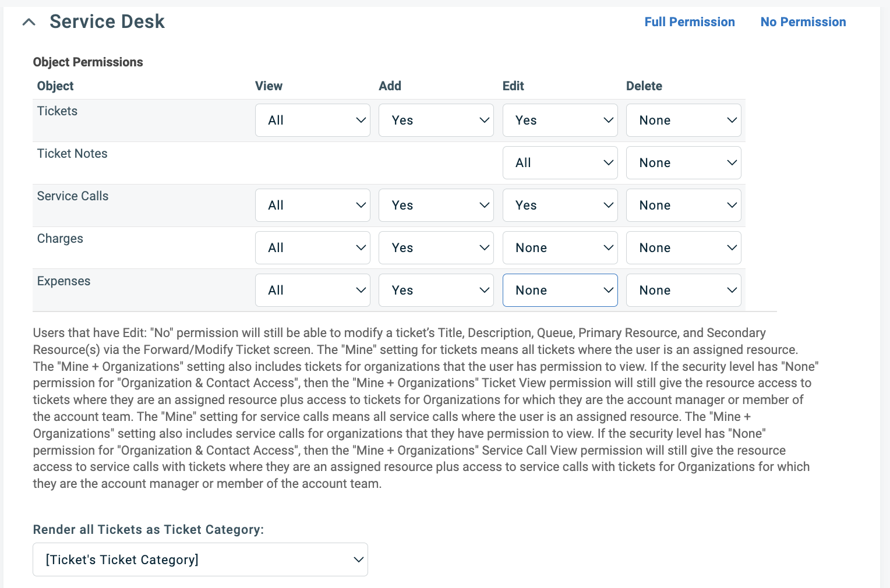The height and width of the screenshot is (588, 890).
Task: Click the No Permission link
Action: coord(803,22)
